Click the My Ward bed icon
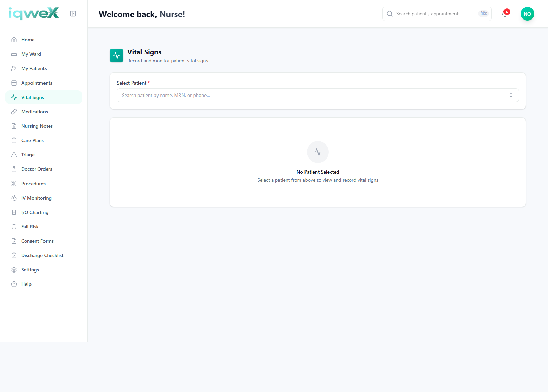 pos(14,54)
